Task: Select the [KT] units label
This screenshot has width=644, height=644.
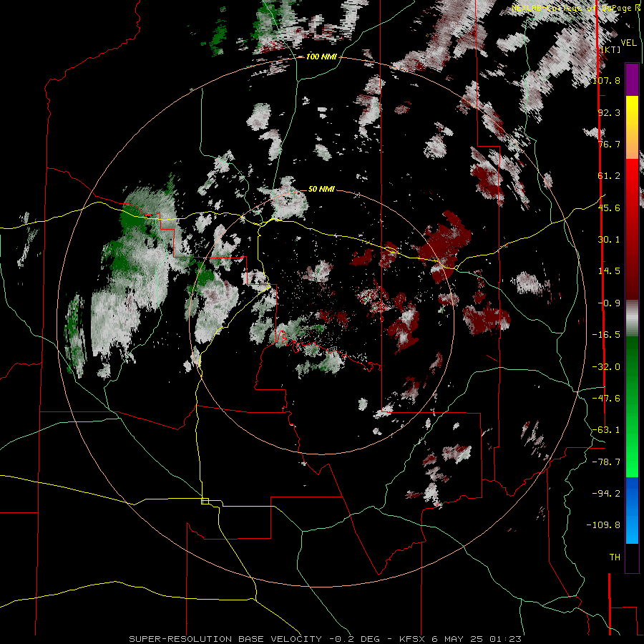Action: [x=611, y=49]
